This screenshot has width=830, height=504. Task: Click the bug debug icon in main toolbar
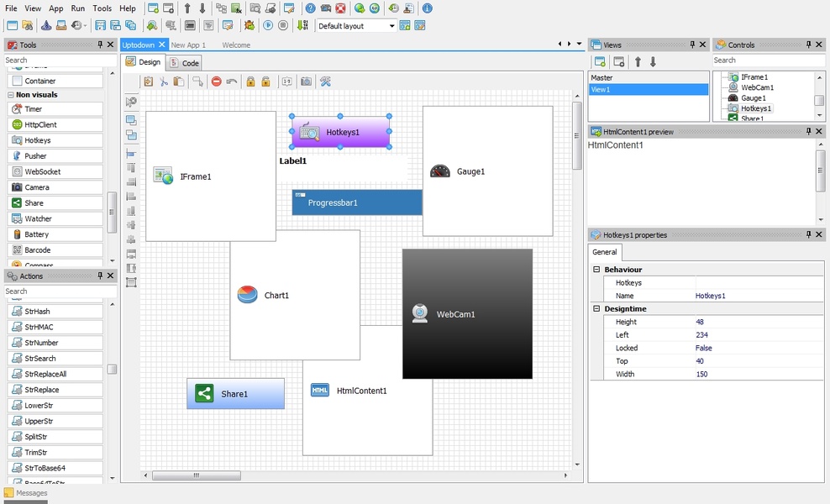[250, 25]
